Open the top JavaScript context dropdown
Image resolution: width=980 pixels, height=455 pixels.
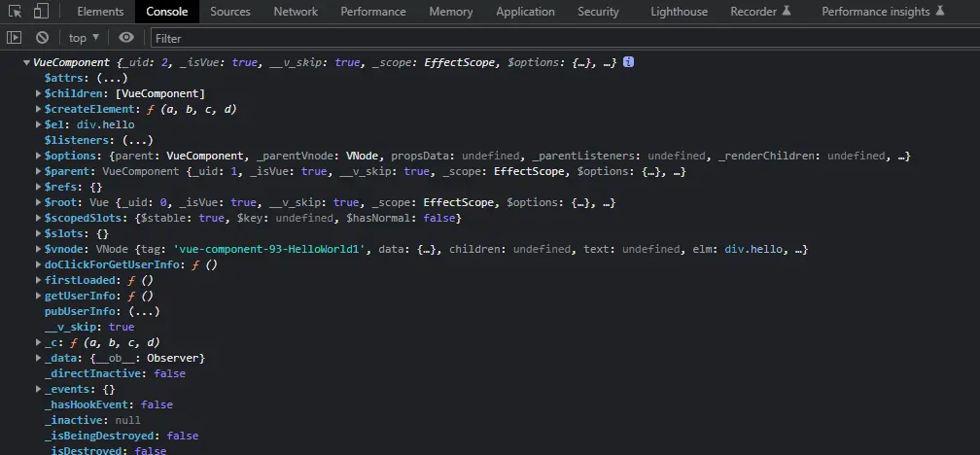[x=85, y=38]
